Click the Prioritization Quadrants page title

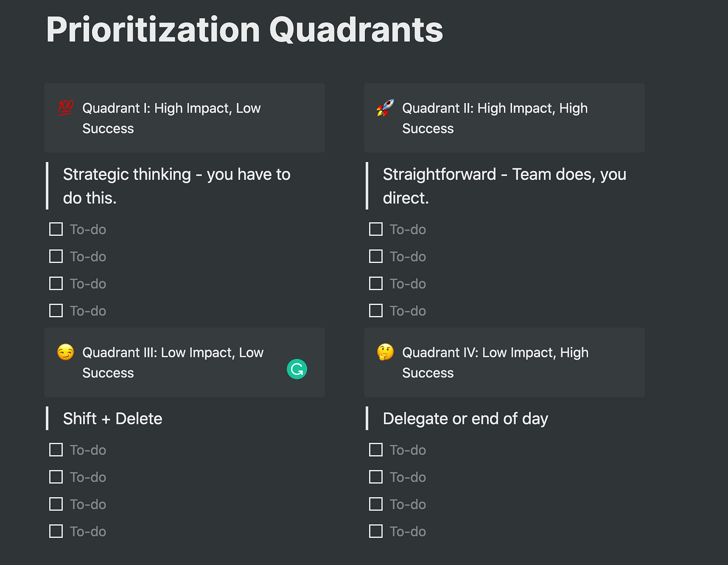coord(244,30)
